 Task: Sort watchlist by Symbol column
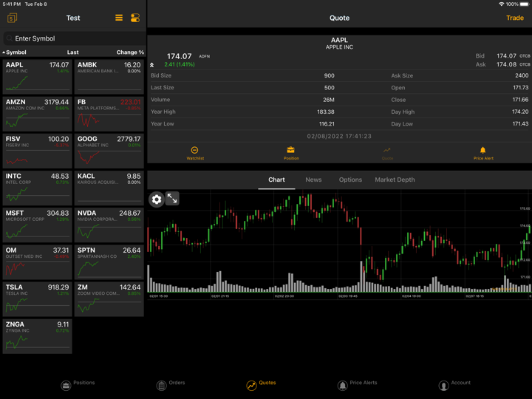16,52
